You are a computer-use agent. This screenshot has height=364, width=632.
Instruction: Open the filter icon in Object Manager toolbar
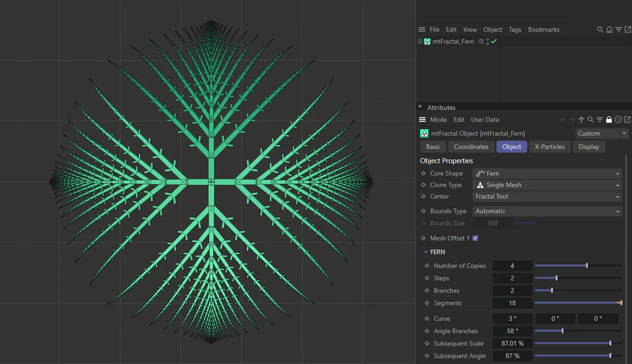pos(619,29)
